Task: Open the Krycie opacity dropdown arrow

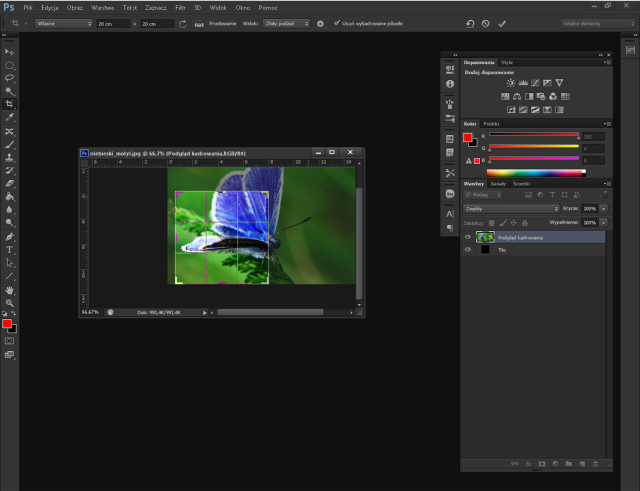Action: 603,209
